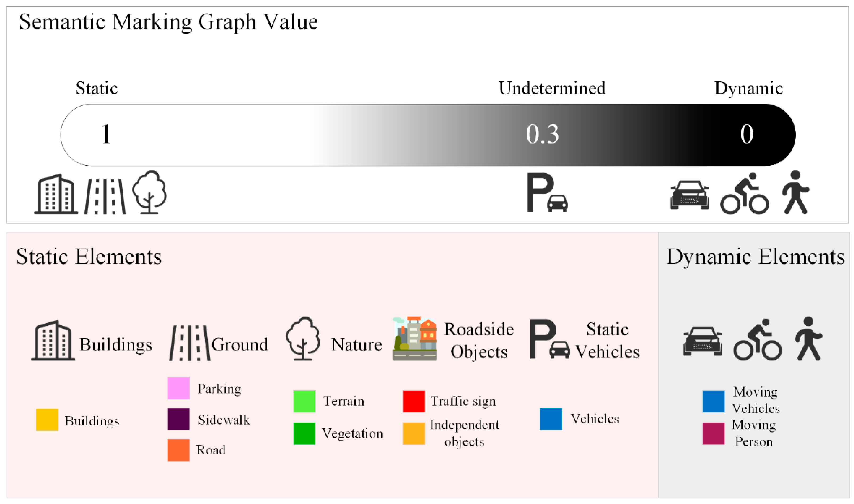Select the dark purple Sidewalk swatch
854x504 pixels.
point(178,419)
